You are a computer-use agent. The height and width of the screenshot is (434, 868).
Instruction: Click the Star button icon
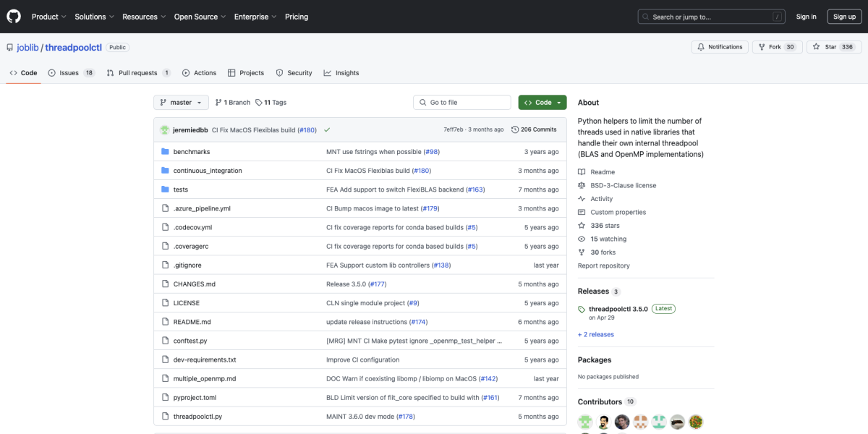816,47
